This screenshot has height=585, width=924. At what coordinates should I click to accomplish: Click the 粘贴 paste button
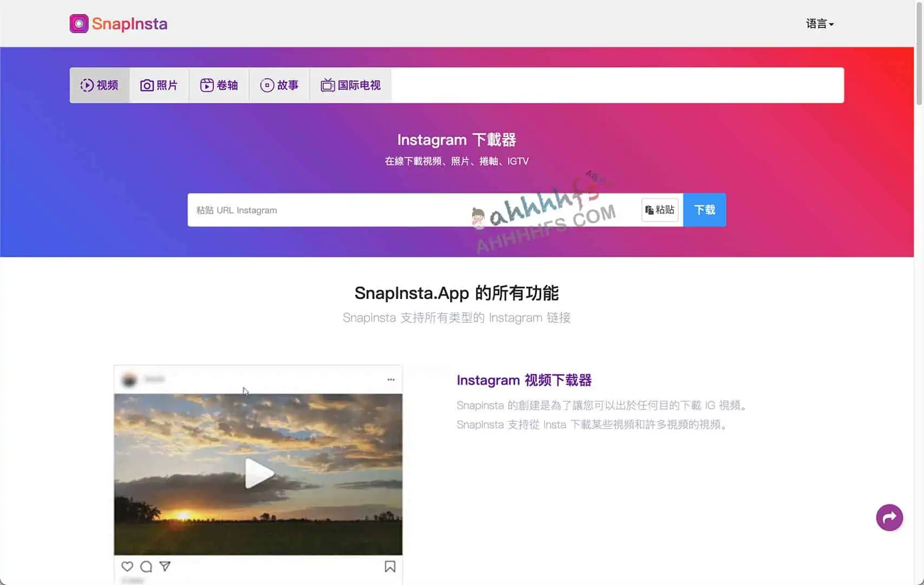coord(660,210)
